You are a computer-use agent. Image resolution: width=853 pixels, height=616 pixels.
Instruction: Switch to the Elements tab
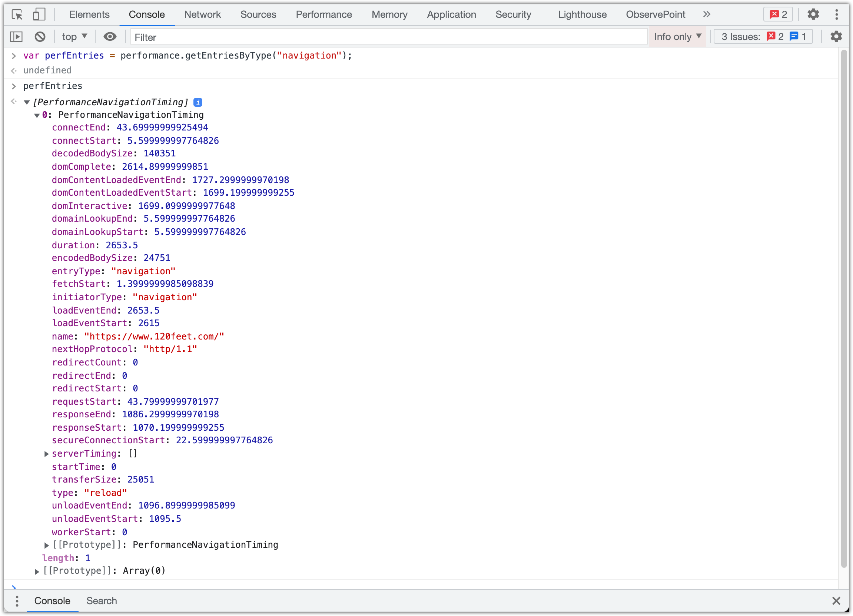89,14
